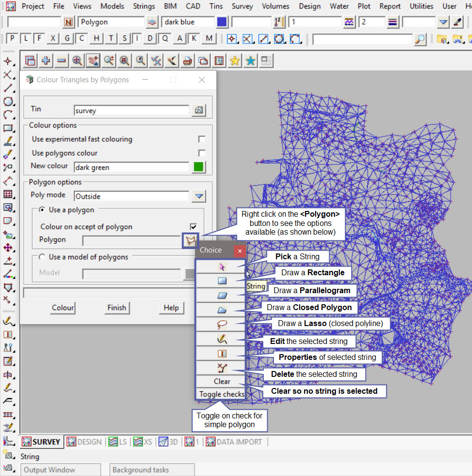Click Toggle checks in Choice menu
The width and height of the screenshot is (472, 476).
pyautogui.click(x=222, y=394)
